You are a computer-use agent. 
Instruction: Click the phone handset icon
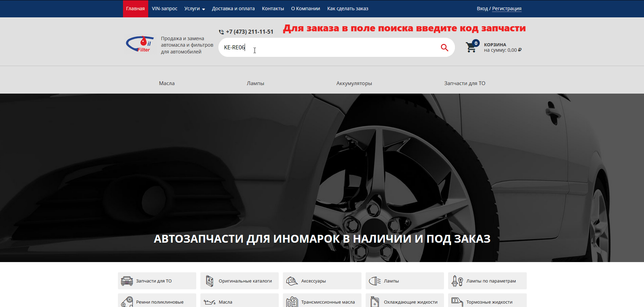(221, 32)
